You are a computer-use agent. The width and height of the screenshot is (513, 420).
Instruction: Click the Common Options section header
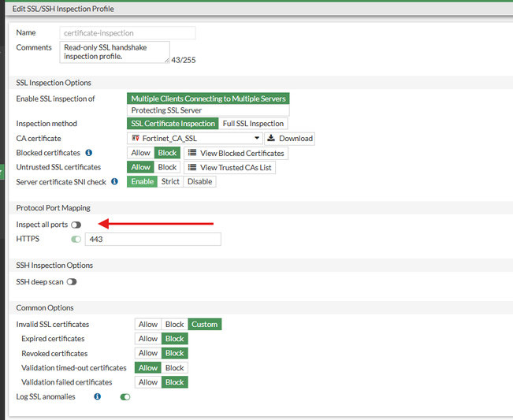[x=45, y=308]
